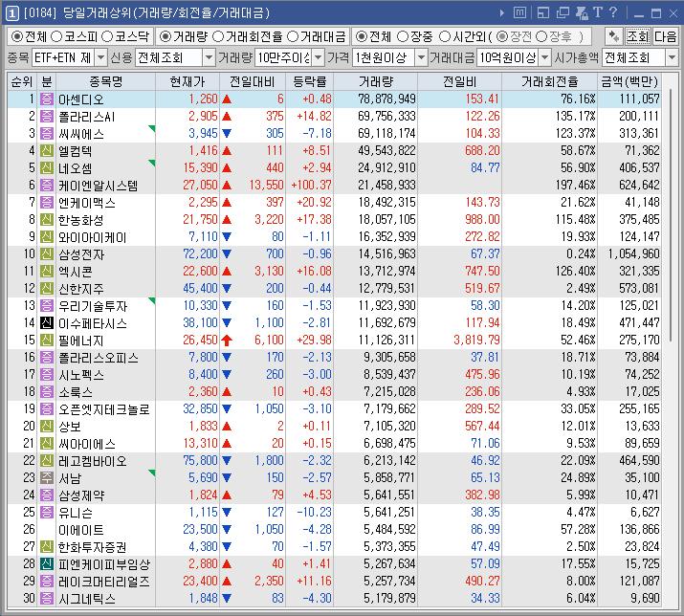Click the green corner marker on 우리기술투자 row
The image size is (684, 616).
[152, 300]
